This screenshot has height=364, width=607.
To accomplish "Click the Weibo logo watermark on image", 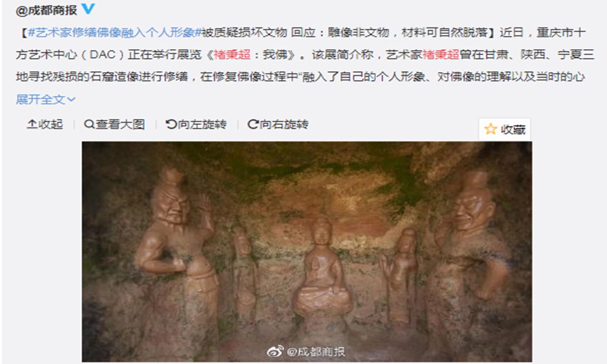I will [x=276, y=352].
